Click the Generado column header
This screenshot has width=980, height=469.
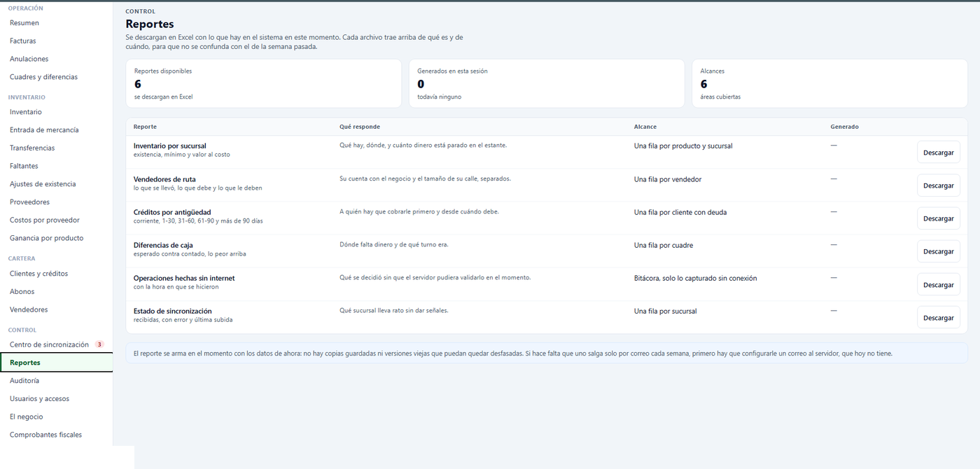[844, 127]
